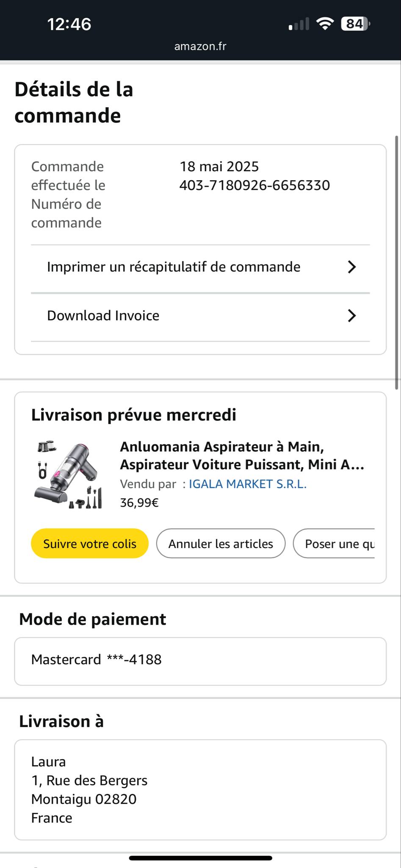Viewport: 401px width, 868px height.
Task: Open the Anluomania Aspirateur product title
Action: tap(242, 456)
